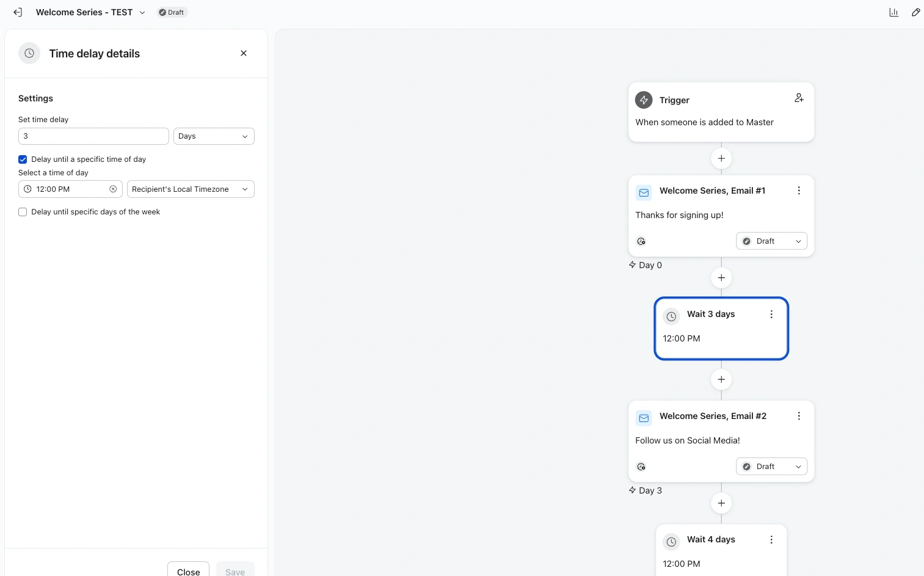This screenshot has width=924, height=576.
Task: Select the Wait 4 days delay card
Action: [721, 550]
